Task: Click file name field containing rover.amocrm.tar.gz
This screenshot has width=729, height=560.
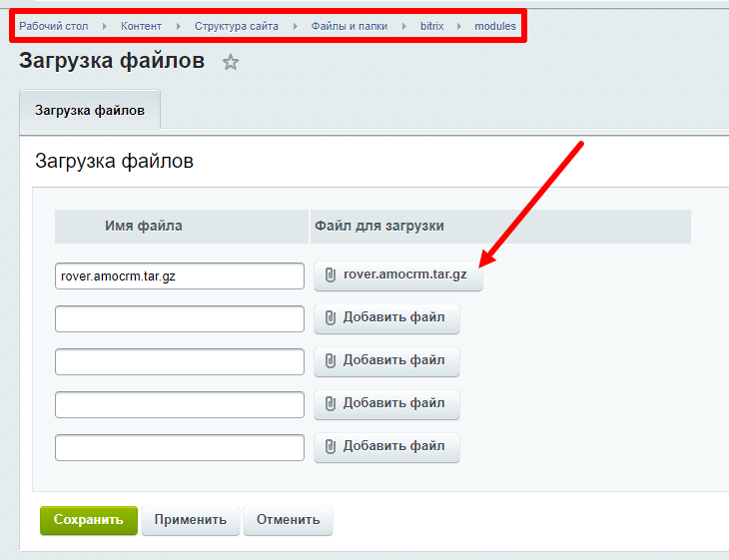Action: click(180, 277)
